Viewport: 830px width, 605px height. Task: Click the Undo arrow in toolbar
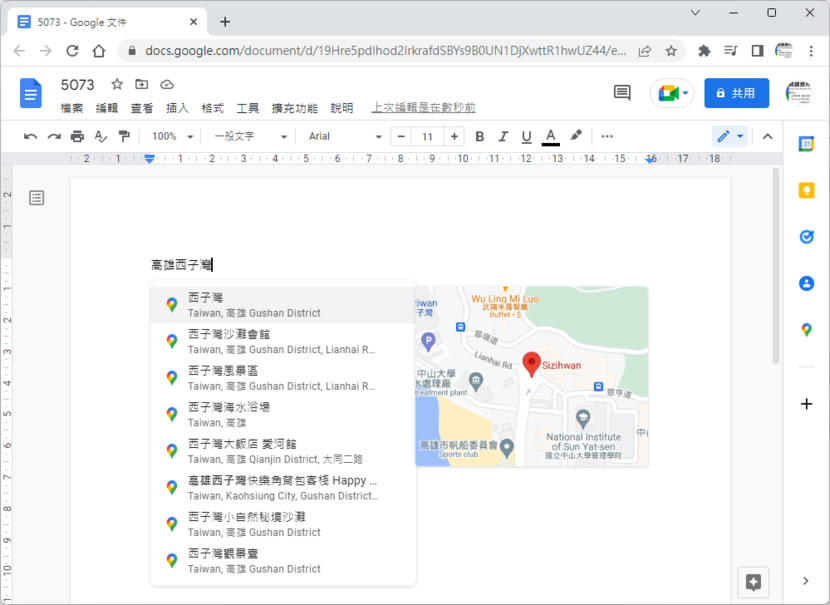pos(30,137)
